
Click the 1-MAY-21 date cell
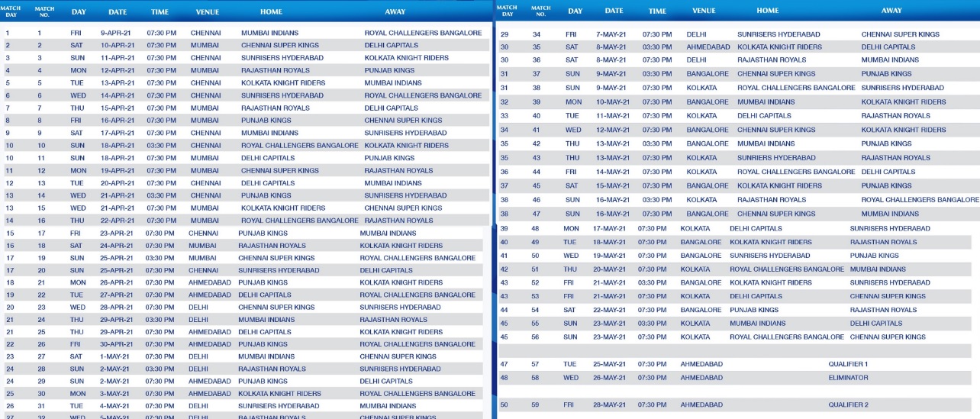(115, 356)
